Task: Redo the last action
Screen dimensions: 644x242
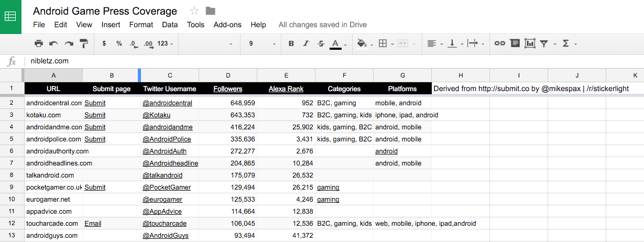Action: coord(69,43)
